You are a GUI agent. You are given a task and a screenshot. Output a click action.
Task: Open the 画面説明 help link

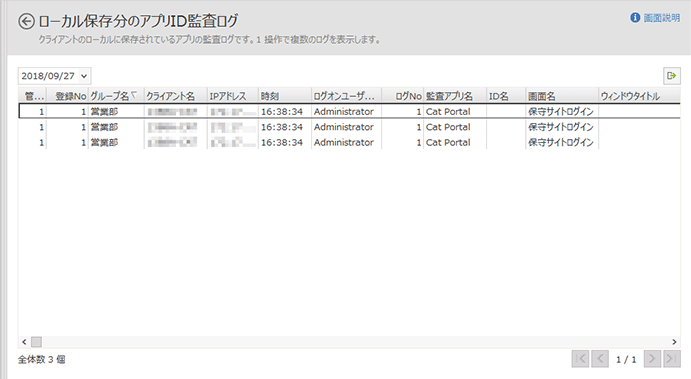pos(661,18)
